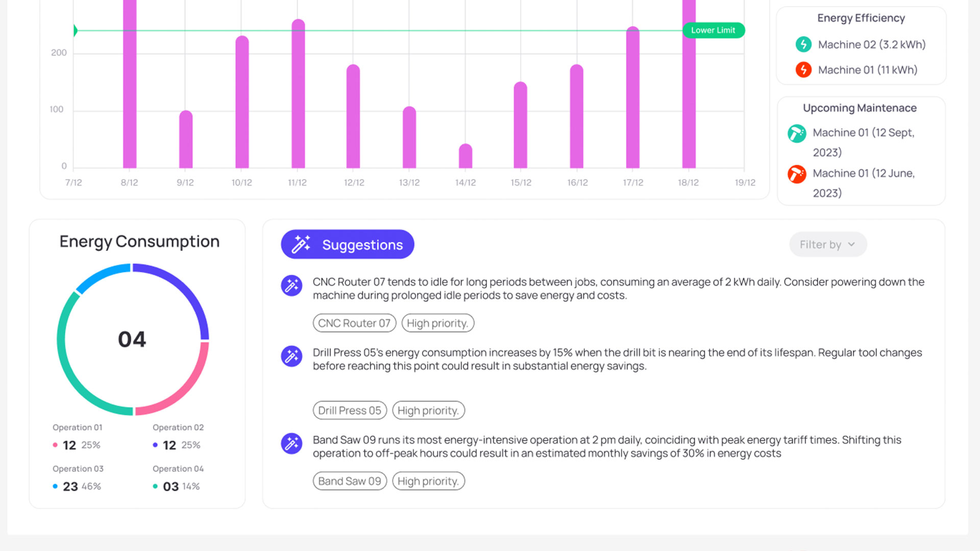Click High priority tag under CNC Router suggestion
Screen dimensions: 980x551
pyautogui.click(x=437, y=323)
